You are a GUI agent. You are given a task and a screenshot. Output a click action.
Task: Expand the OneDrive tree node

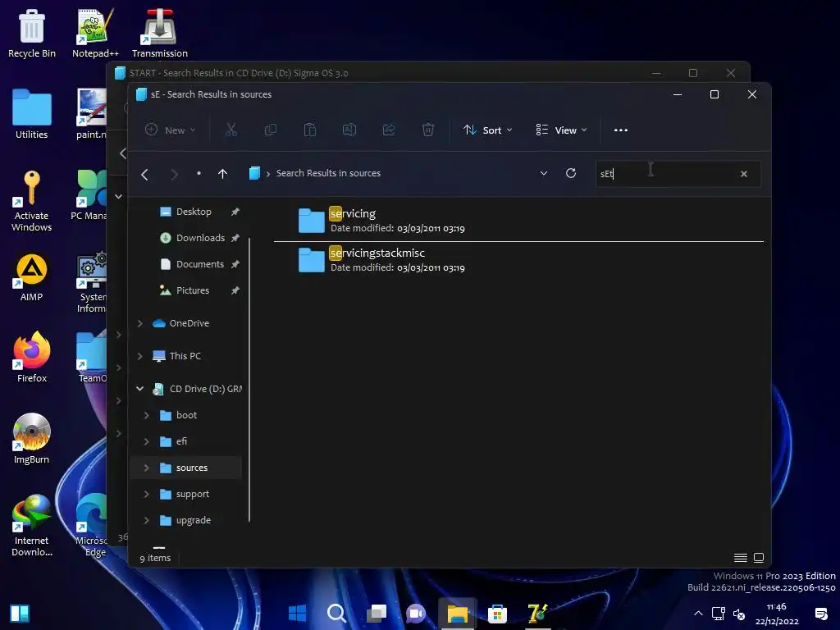pos(139,323)
